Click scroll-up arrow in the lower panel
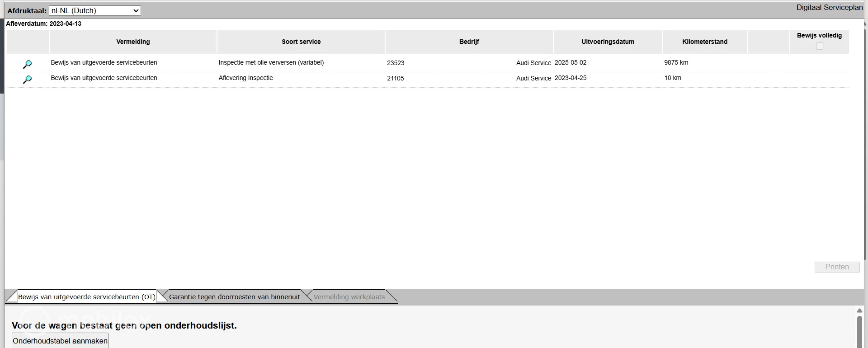 click(859, 310)
